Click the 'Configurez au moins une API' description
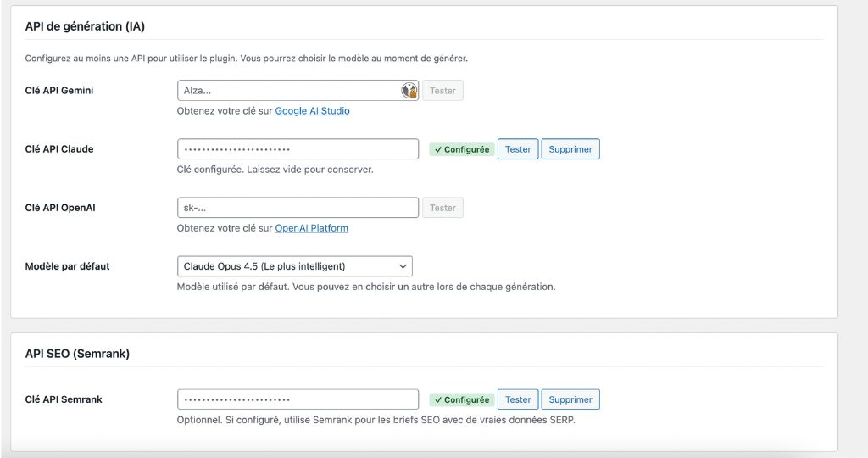 tap(247, 59)
